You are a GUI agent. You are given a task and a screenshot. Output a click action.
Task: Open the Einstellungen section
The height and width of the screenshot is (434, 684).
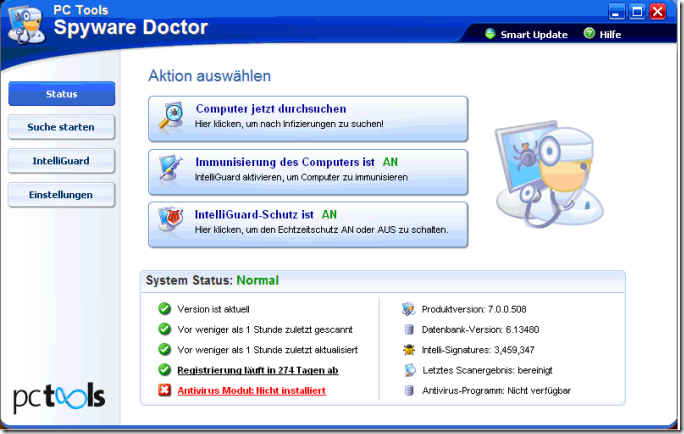click(62, 195)
